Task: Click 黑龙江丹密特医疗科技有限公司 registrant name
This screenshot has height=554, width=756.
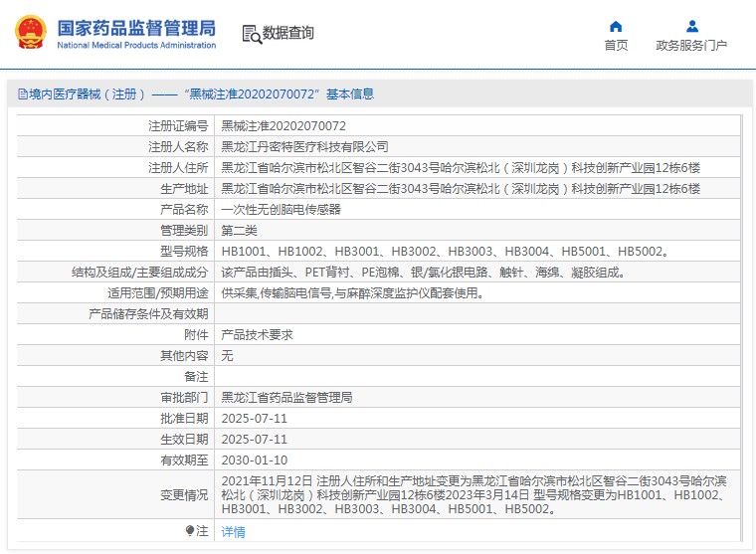Action: (304, 146)
